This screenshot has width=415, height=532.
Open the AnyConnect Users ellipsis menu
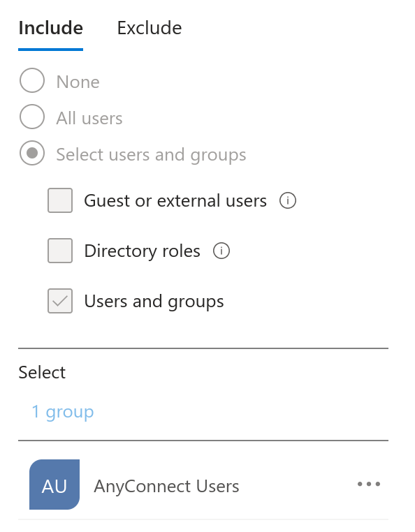pos(369,484)
